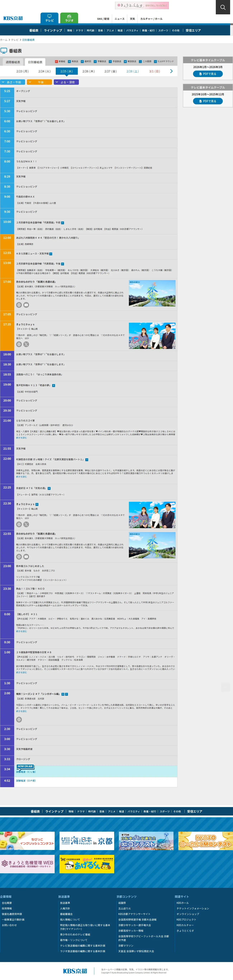Select date 2/24 (火)
Screen dimensions: 233x980
point(44,71)
